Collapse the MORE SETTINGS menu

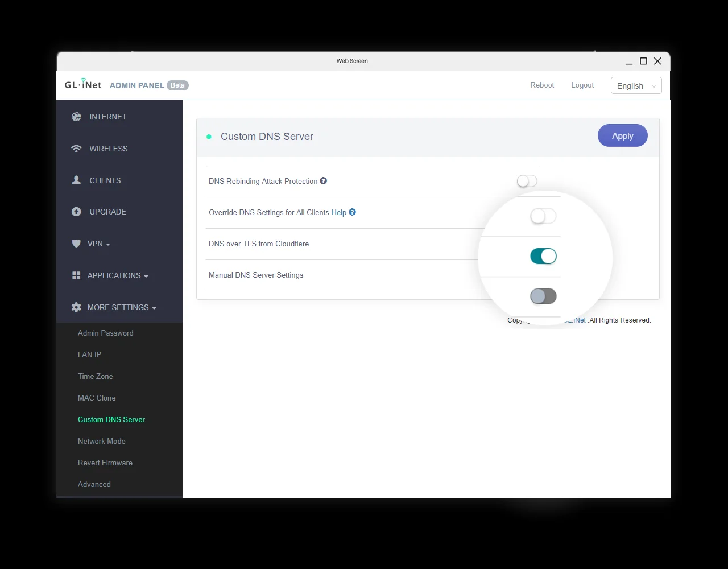(x=122, y=307)
